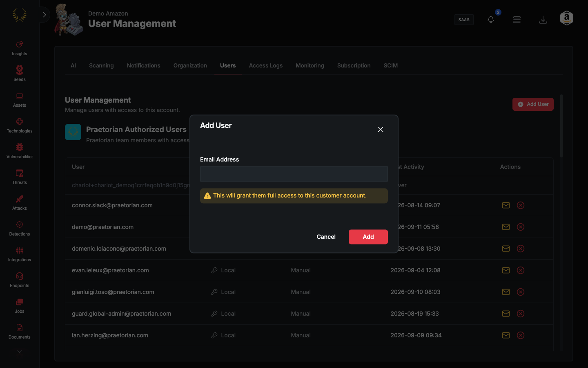Click the Praetorian Authorized Users shield icon
This screenshot has height=368, width=588.
pos(73,132)
